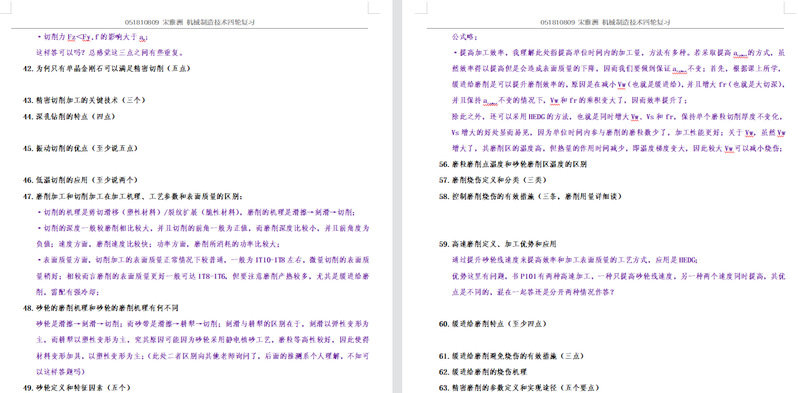Click paragraph line beginning 除此之外
Screen dimensions: 798x393
coord(618,117)
